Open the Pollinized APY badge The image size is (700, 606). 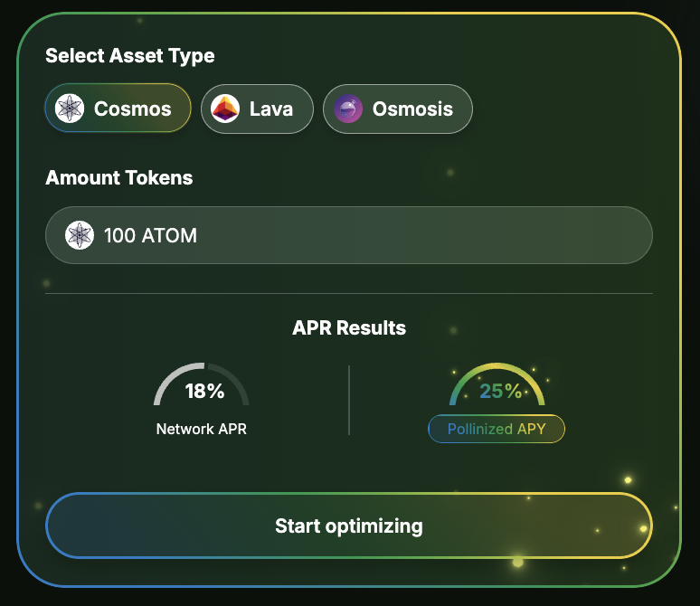497,429
